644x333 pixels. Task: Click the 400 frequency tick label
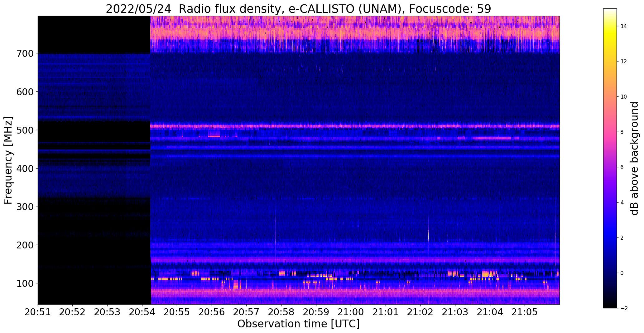pos(24,169)
